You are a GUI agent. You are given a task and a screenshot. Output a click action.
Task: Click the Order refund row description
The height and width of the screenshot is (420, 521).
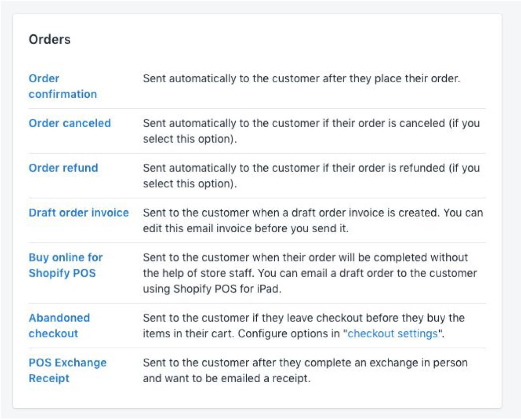click(311, 176)
